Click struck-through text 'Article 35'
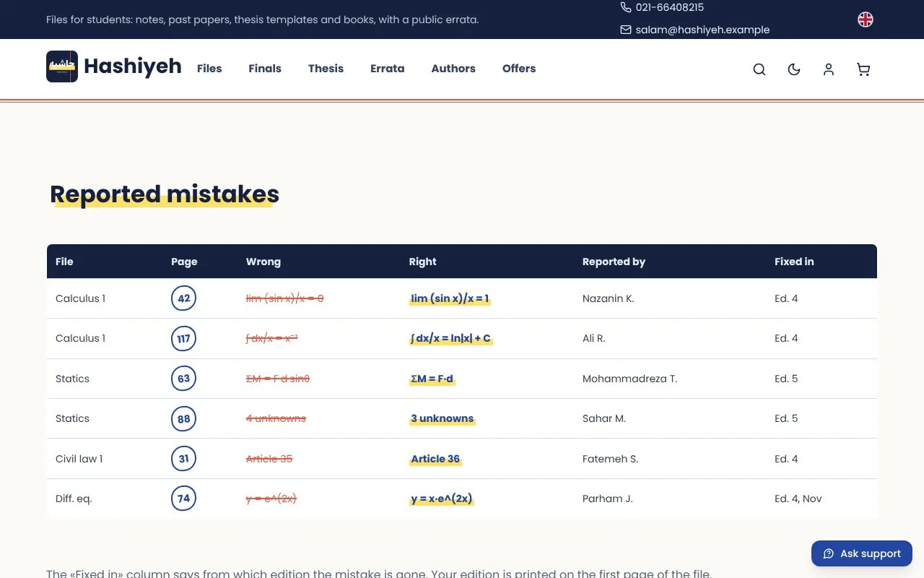This screenshot has width=924, height=578. click(269, 459)
